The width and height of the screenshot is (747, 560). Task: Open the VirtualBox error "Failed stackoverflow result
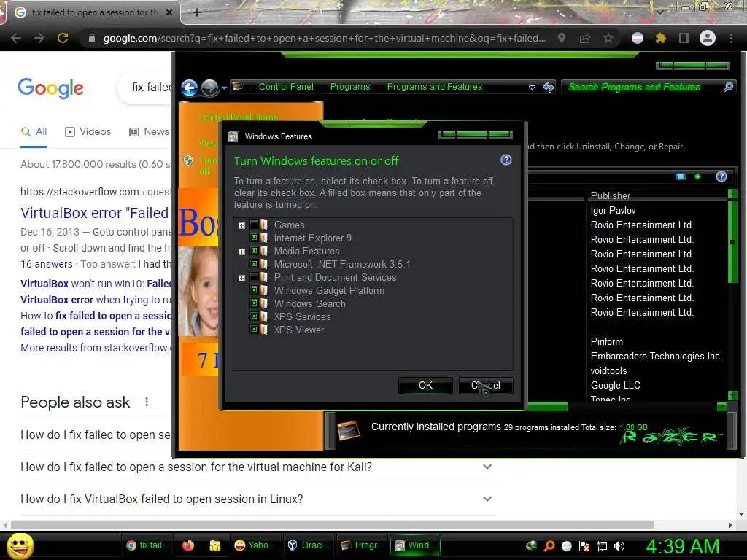tap(94, 213)
